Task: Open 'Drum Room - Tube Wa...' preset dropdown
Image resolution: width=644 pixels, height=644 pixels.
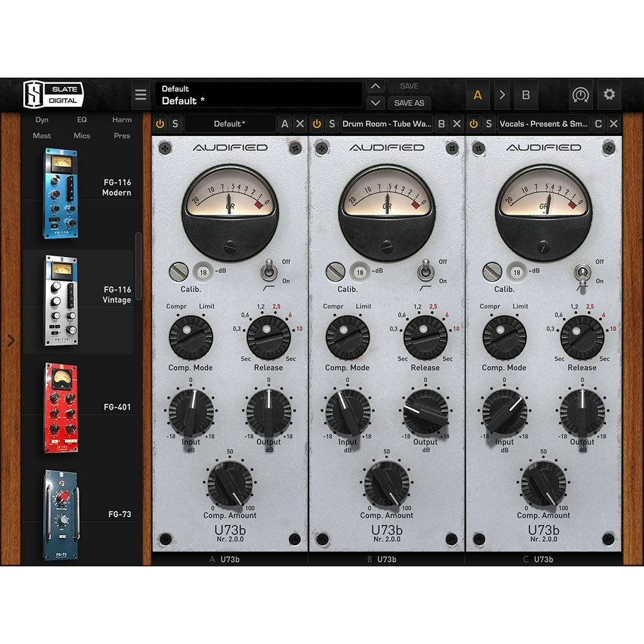Action: (x=387, y=124)
